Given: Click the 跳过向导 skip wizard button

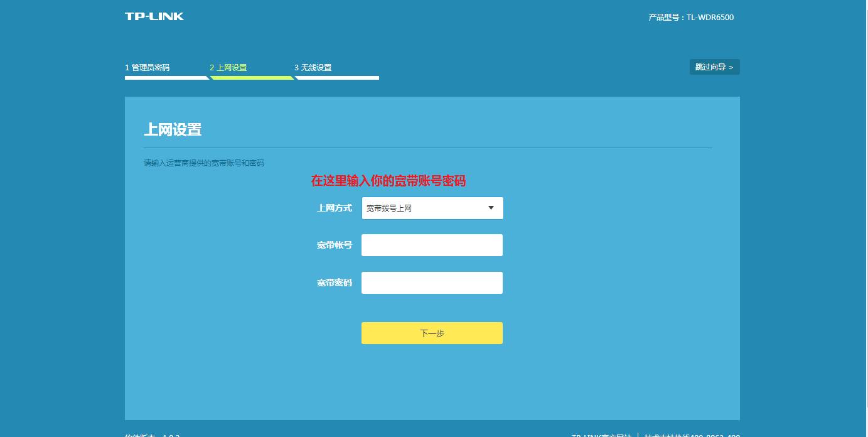Looking at the screenshot, I should [714, 67].
